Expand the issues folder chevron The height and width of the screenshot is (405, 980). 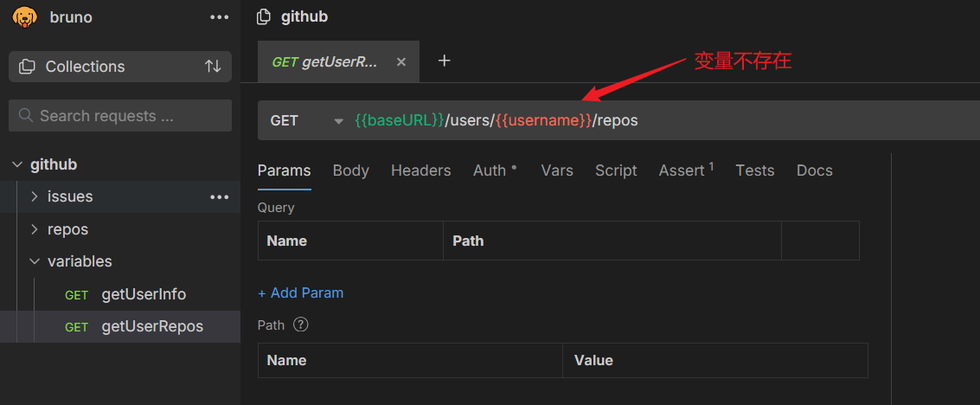point(34,196)
